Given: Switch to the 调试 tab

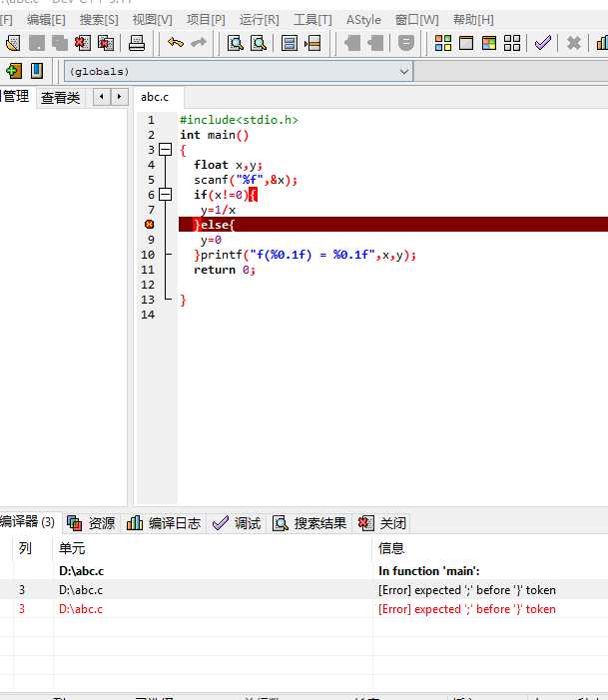Looking at the screenshot, I should tap(237, 523).
